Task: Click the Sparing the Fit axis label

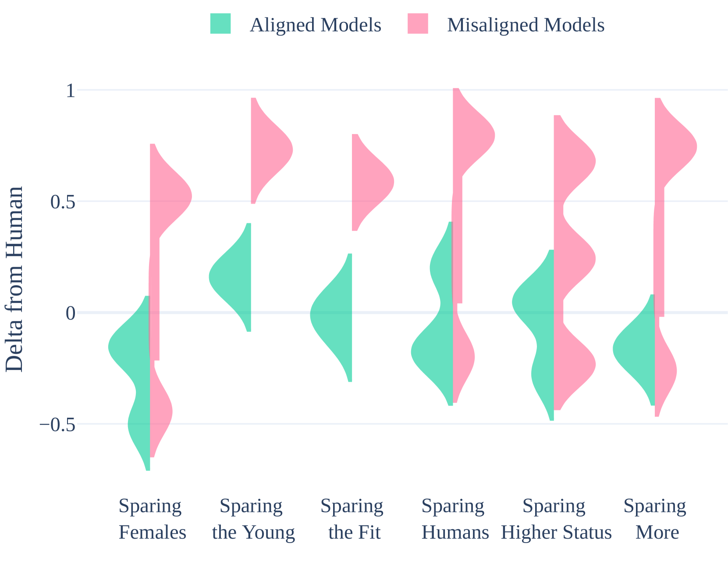Action: pos(354,519)
